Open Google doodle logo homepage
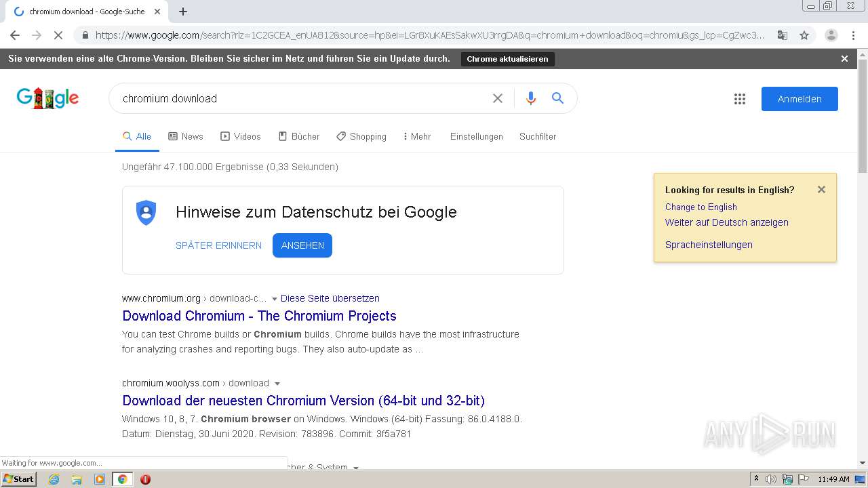 coord(47,98)
